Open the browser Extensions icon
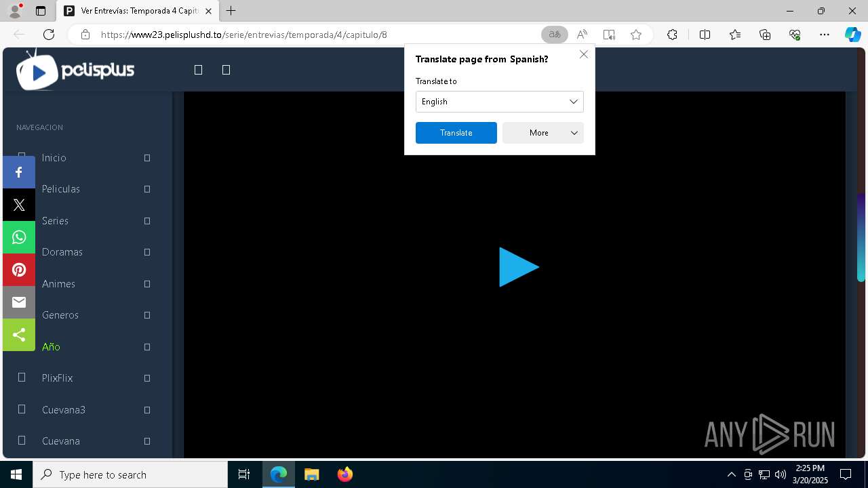 pos(672,35)
